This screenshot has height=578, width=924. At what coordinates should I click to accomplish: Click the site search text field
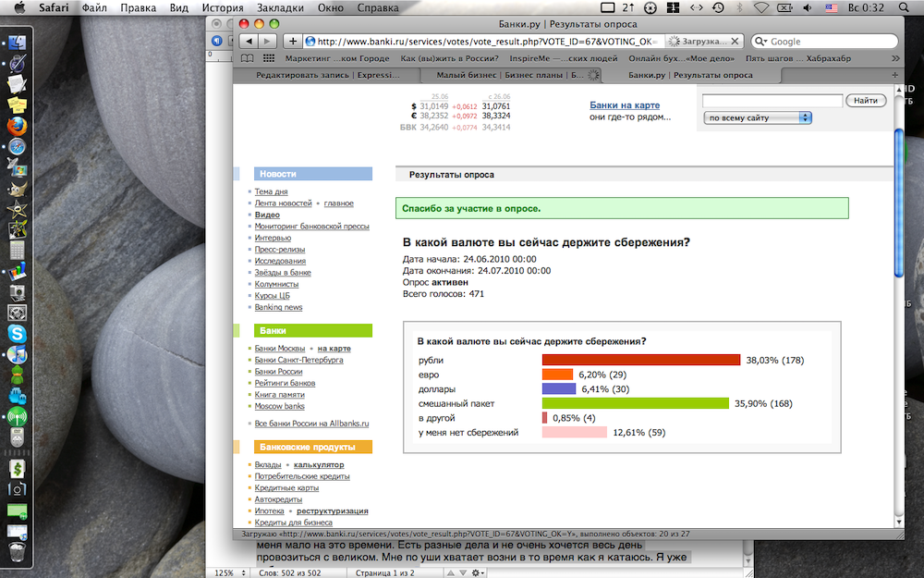tap(772, 100)
